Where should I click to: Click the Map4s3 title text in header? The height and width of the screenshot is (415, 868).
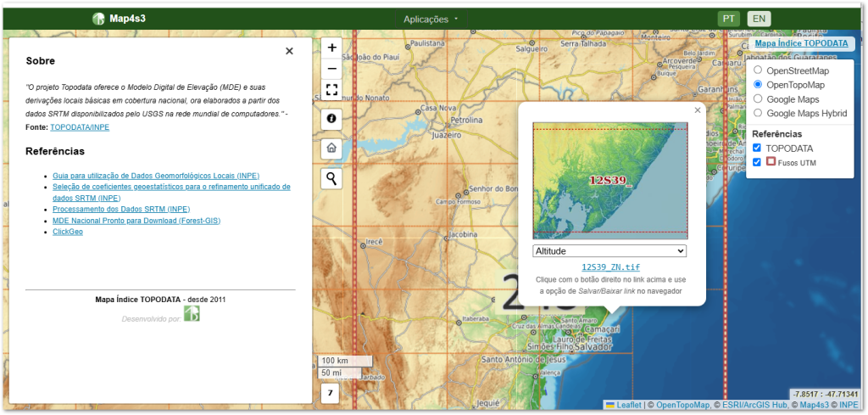click(x=127, y=19)
